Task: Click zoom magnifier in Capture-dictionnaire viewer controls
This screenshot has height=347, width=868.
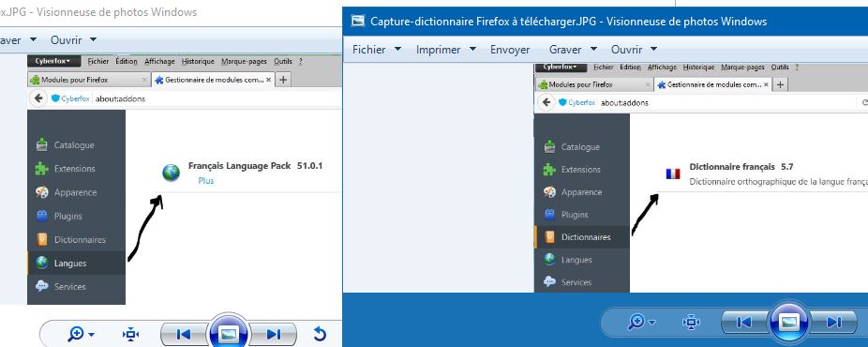Action: coord(636,322)
